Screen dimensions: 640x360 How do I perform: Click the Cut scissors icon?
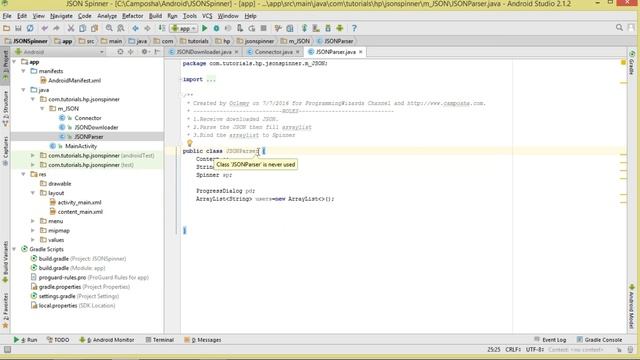click(71, 28)
